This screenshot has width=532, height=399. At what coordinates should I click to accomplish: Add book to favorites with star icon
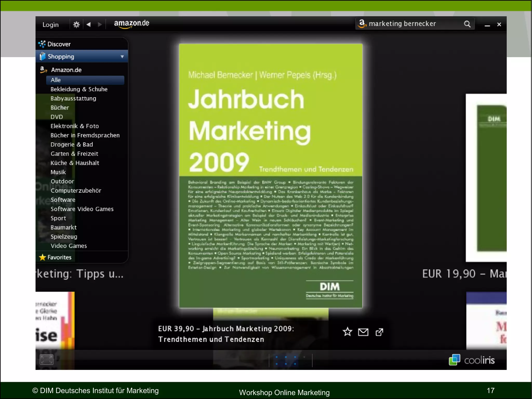coord(347,332)
